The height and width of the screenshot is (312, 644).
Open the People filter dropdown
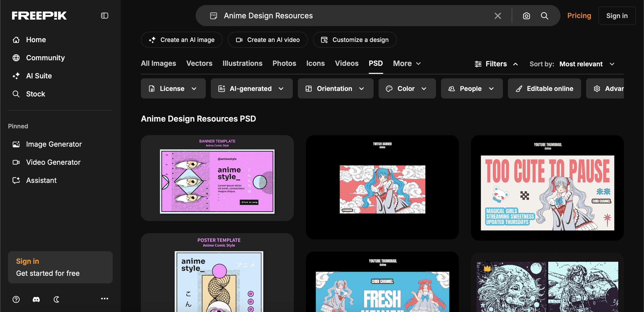point(472,88)
